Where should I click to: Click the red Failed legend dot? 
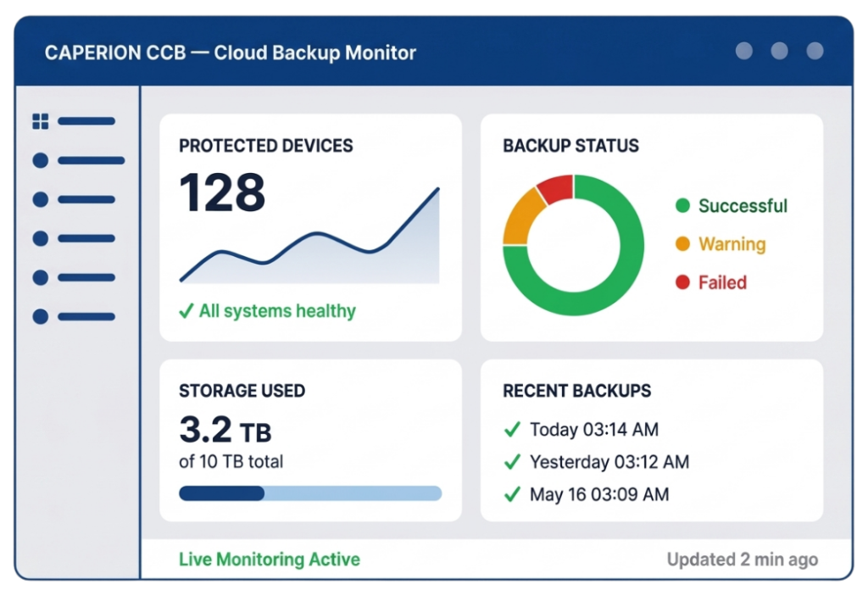682,282
